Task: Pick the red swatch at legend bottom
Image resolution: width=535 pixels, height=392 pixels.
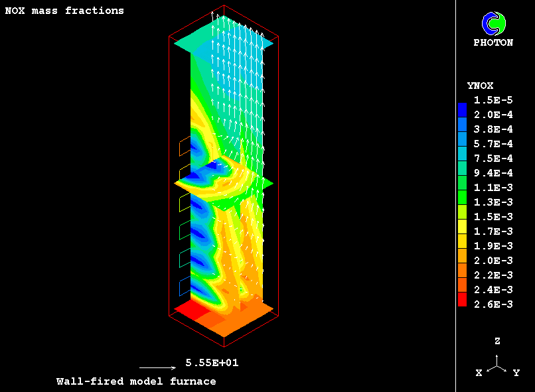Action: (x=462, y=299)
